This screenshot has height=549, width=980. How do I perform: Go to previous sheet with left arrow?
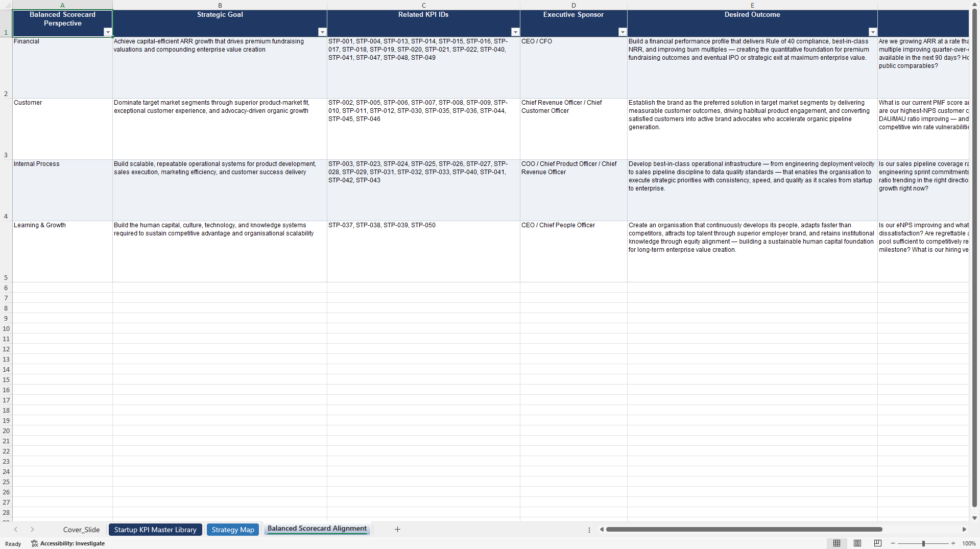[16, 530]
